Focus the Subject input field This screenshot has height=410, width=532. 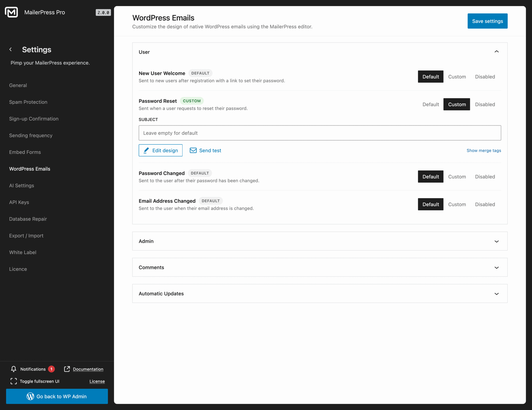[320, 133]
